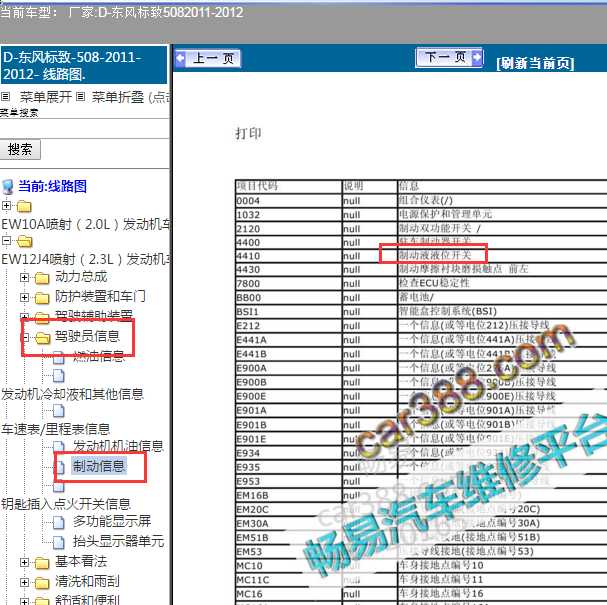The height and width of the screenshot is (605, 607).
Task: Click page icon of 发动机机油信息
Action: (59, 446)
